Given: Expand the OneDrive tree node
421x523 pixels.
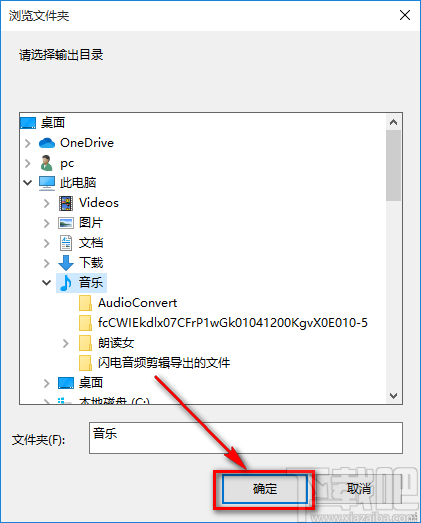Looking at the screenshot, I should (x=28, y=143).
